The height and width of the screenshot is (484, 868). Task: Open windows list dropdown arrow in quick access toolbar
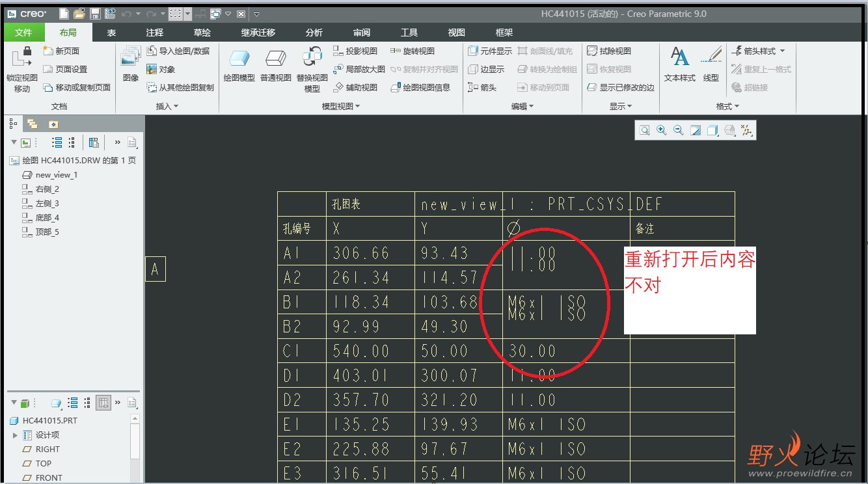pyautogui.click(x=228, y=14)
